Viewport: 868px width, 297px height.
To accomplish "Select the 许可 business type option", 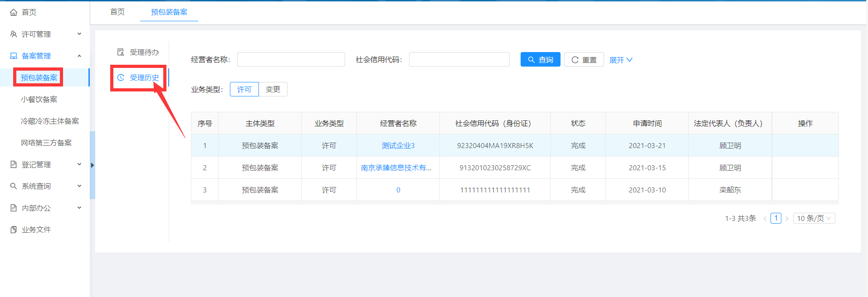I will click(244, 89).
